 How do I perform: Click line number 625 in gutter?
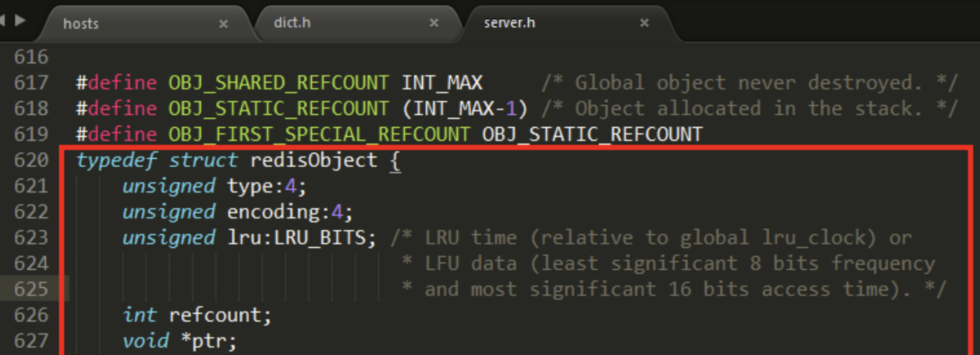[31, 289]
